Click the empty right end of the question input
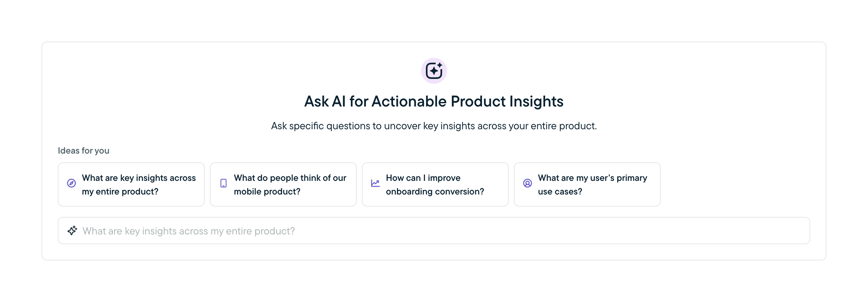The height and width of the screenshot is (302, 868). [x=758, y=231]
